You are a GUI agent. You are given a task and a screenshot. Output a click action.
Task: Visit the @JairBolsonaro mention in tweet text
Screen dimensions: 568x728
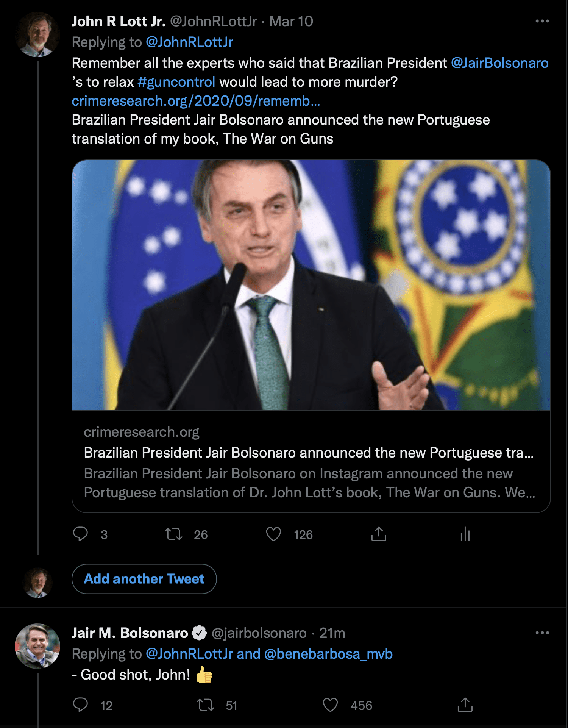point(499,63)
